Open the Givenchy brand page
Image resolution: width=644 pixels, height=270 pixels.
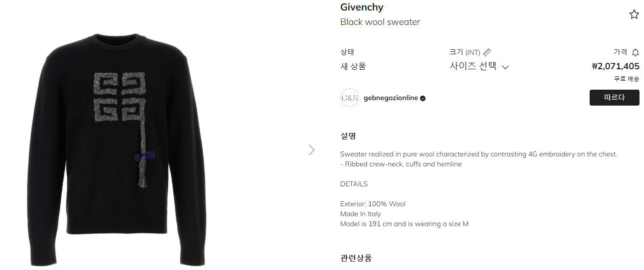[x=362, y=7]
